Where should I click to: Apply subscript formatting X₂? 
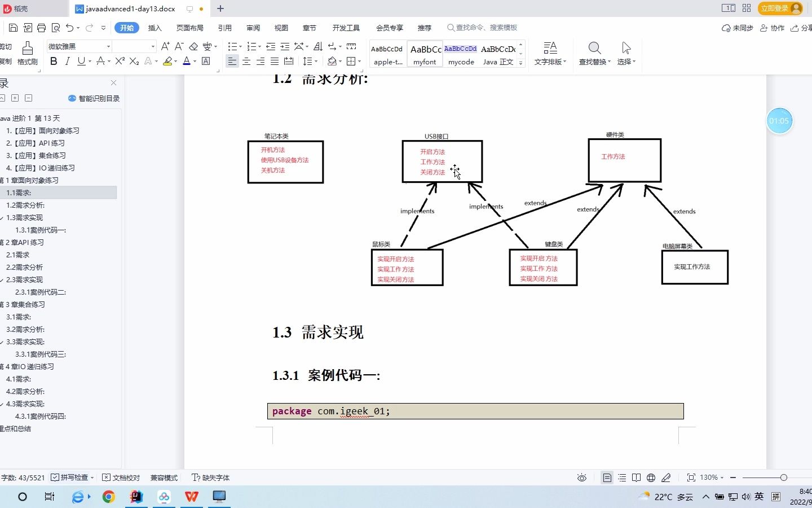134,61
